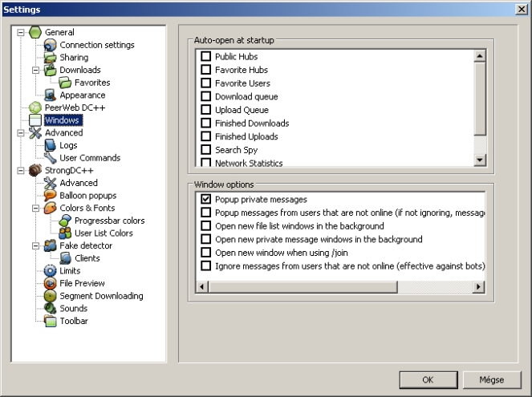Collapse the StrongDC++ tree node

point(21,171)
